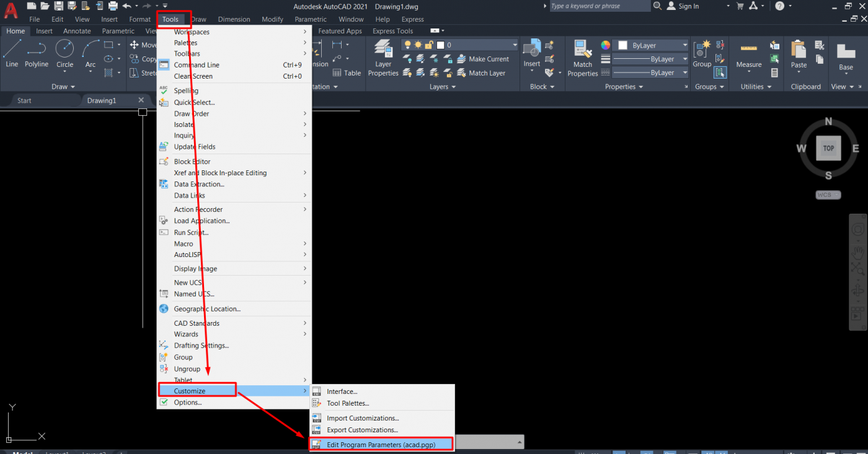Click the TOP face of ViewCube

click(828, 149)
